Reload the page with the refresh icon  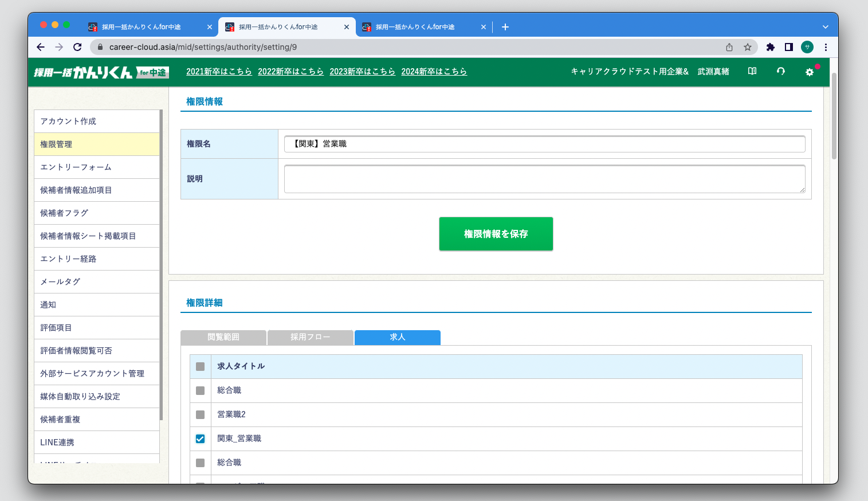tap(77, 47)
